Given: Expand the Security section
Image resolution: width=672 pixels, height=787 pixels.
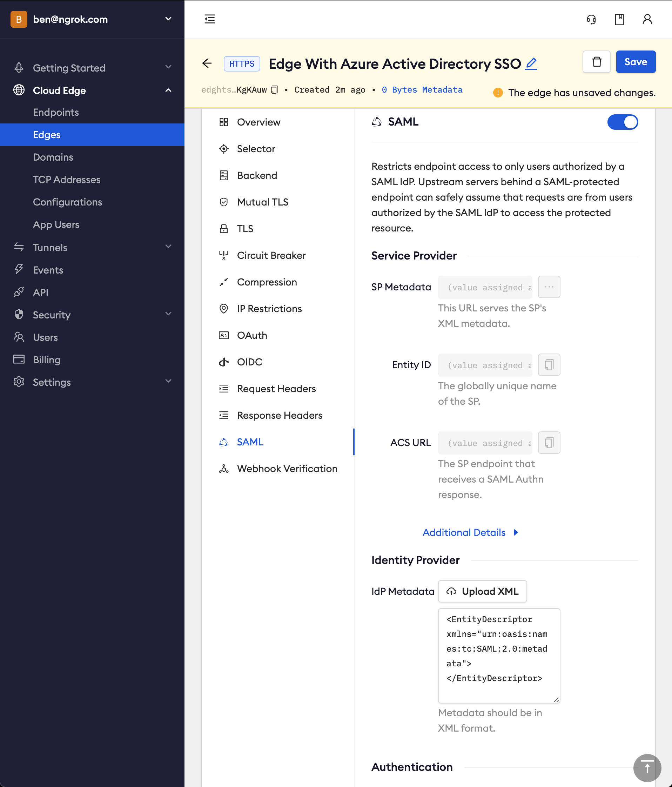Looking at the screenshot, I should [x=168, y=314].
